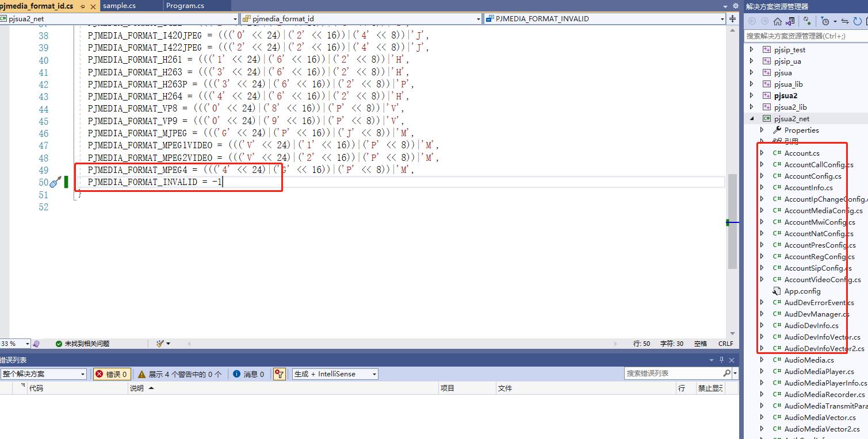Image resolution: width=868 pixels, height=439 pixels.
Task: Click the Home icon in Solution Explorer
Action: coord(777,21)
